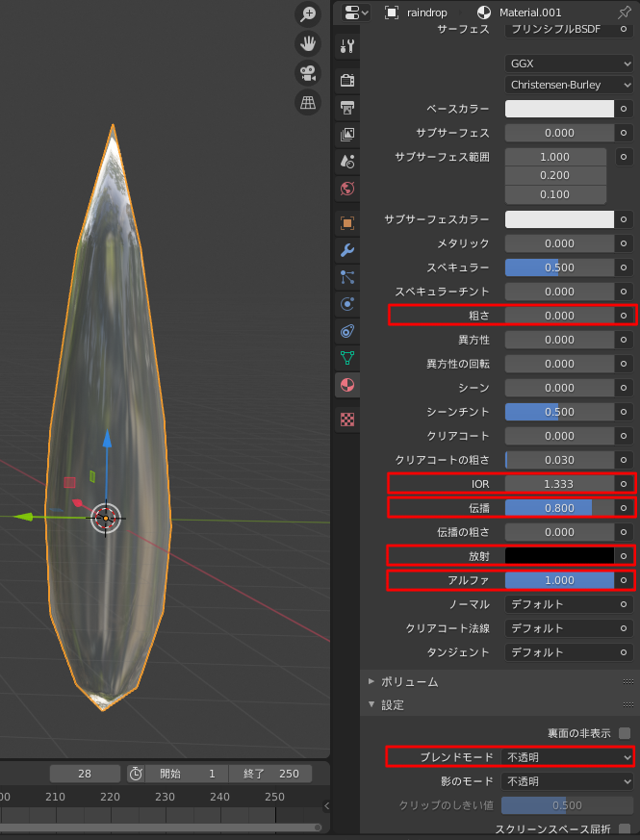This screenshot has height=840, width=640.
Task: Click the ベースカラー color swatch
Action: (x=559, y=109)
